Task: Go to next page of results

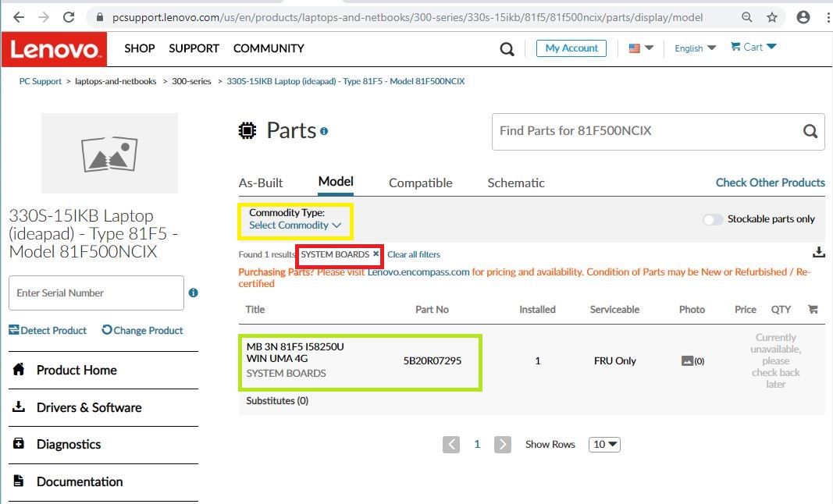Action: 503,445
